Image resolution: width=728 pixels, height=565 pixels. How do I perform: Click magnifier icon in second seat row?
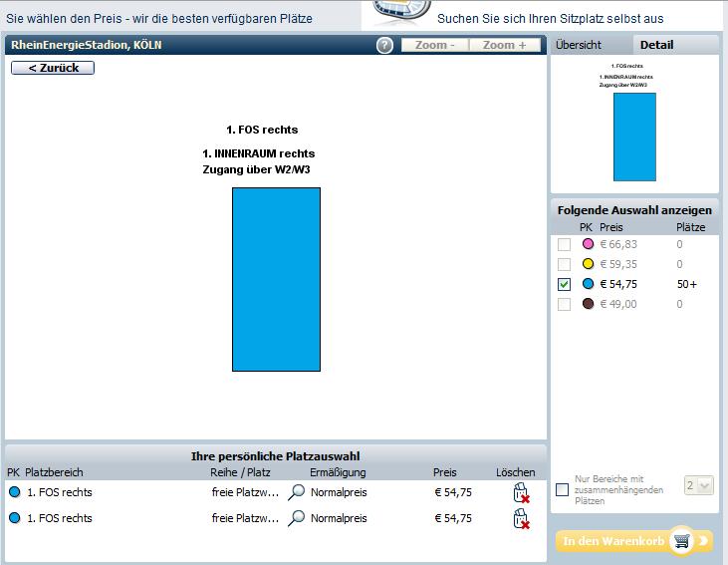pyautogui.click(x=297, y=518)
